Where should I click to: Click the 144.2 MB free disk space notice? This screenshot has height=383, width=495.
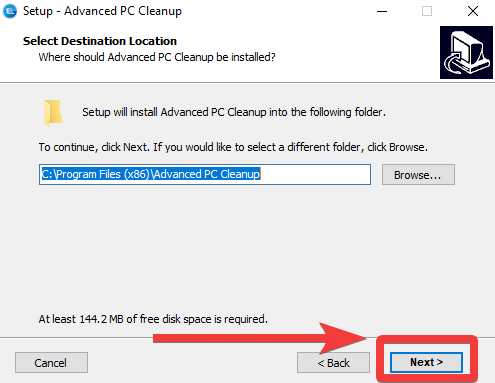[153, 319]
